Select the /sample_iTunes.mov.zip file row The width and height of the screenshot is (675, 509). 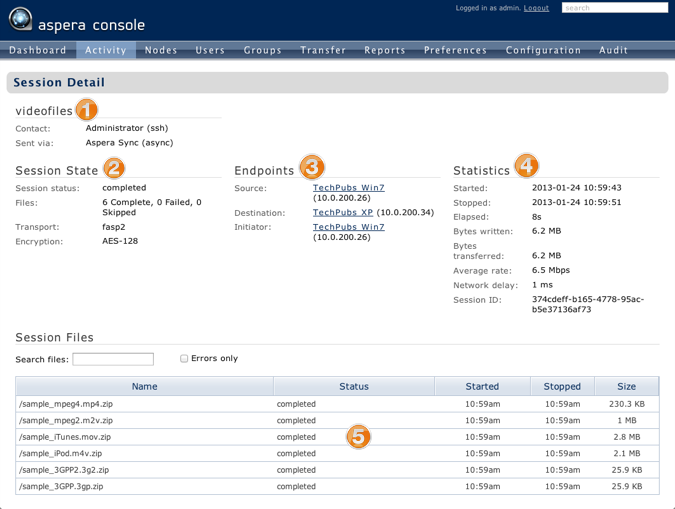(x=337, y=437)
